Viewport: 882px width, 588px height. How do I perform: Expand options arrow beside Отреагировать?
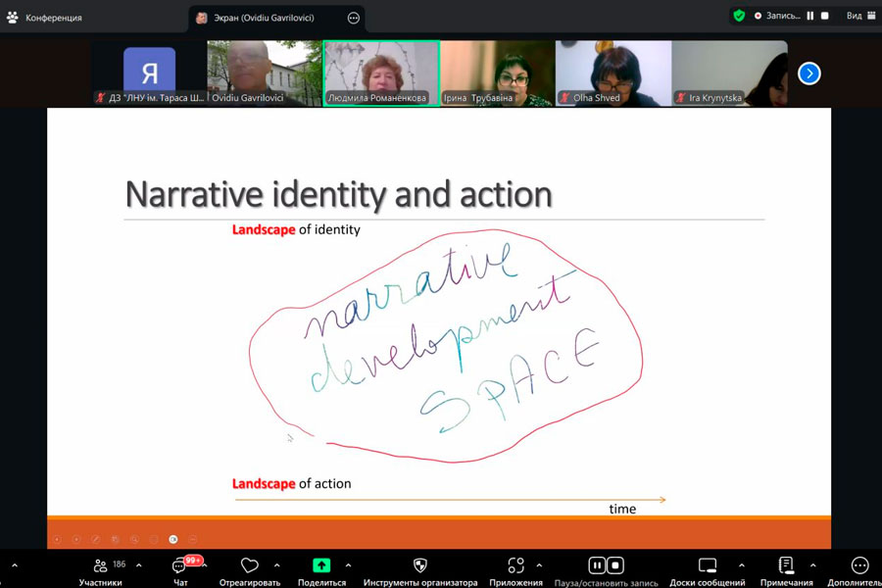coord(276,565)
